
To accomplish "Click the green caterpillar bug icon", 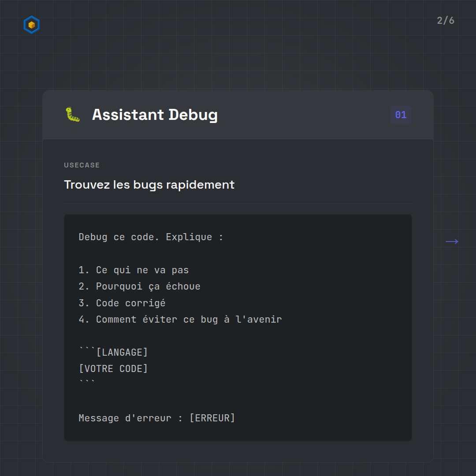I will tap(73, 115).
